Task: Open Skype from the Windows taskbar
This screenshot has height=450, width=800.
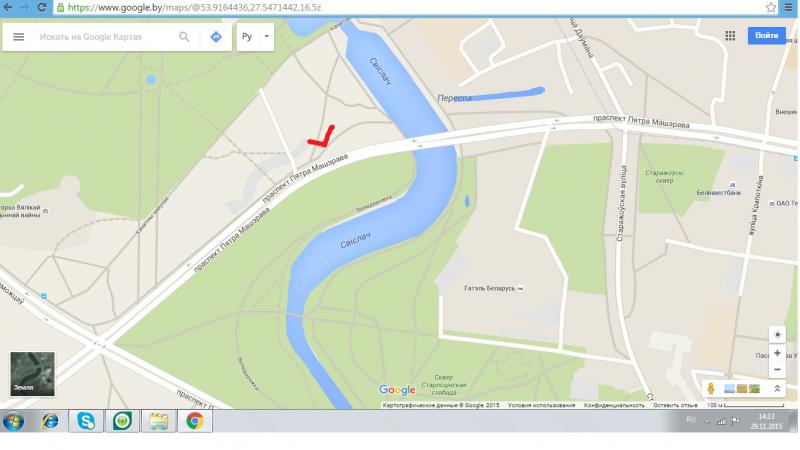Action: click(86, 421)
